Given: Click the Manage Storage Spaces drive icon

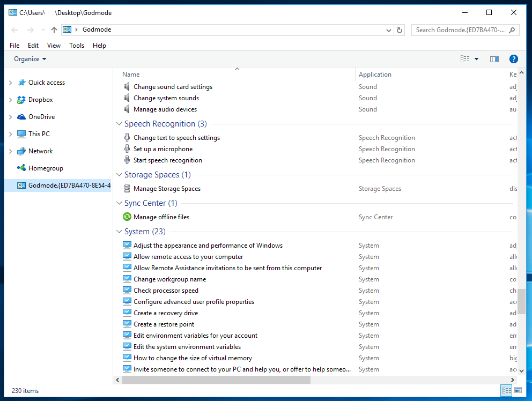Looking at the screenshot, I should (x=127, y=189).
